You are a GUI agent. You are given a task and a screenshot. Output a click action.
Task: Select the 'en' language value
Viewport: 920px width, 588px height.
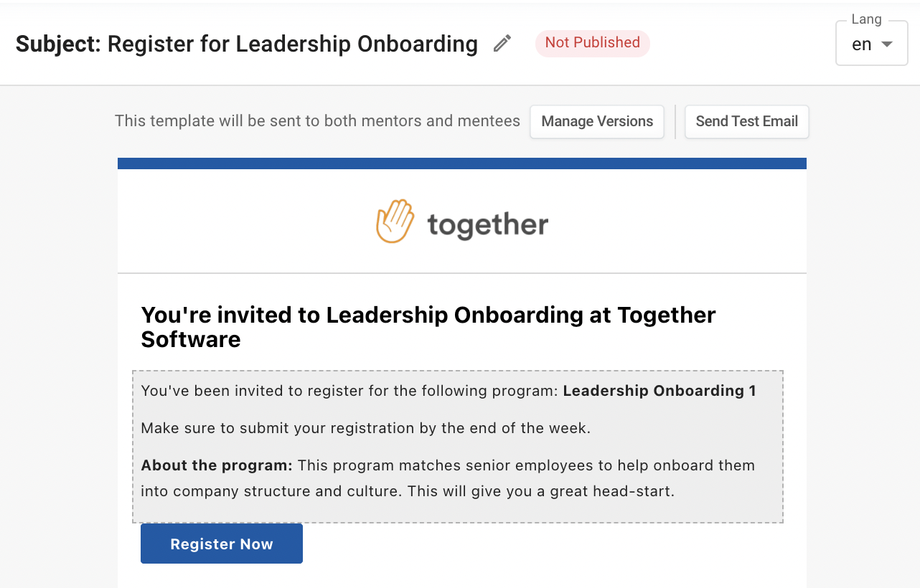[861, 44]
